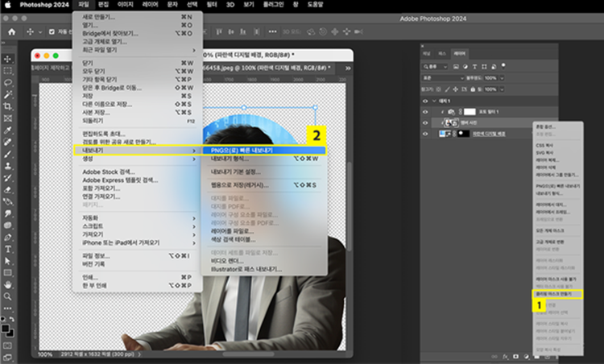604x364 pixels.
Task: Select the Crop tool
Action: 8,106
